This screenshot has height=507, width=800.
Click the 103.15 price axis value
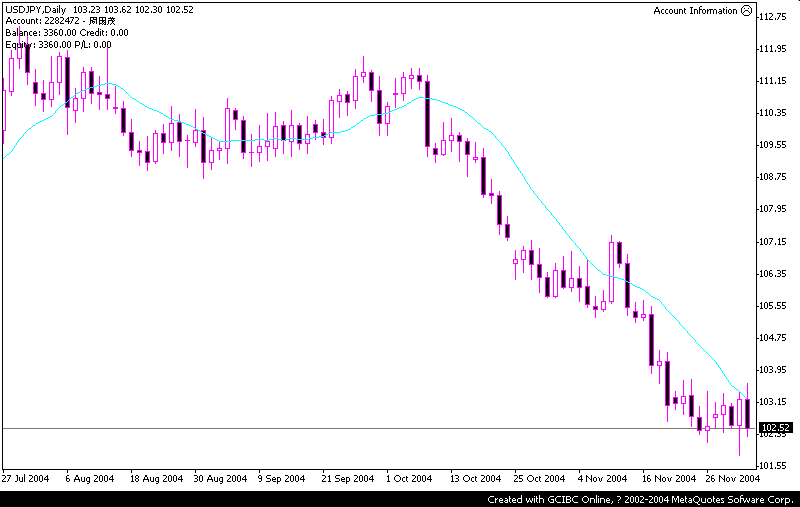772,401
